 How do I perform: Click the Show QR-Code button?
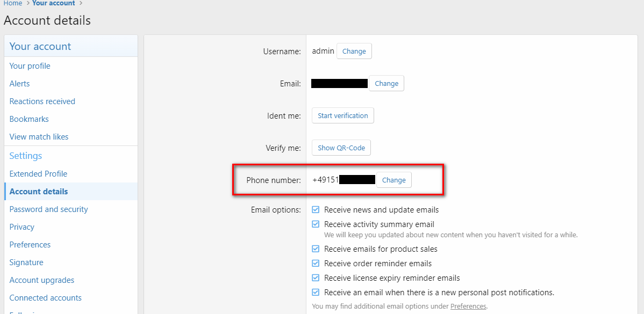coord(341,148)
